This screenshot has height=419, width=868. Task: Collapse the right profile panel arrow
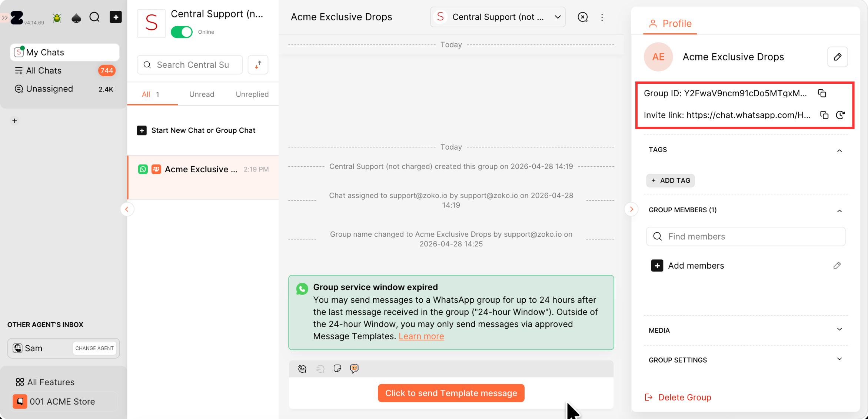[x=631, y=209]
